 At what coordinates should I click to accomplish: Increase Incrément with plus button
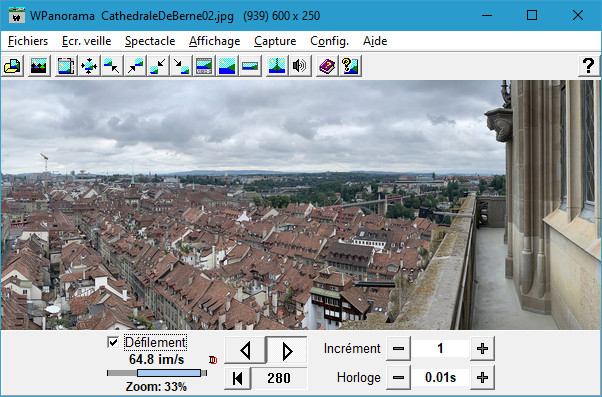click(482, 349)
